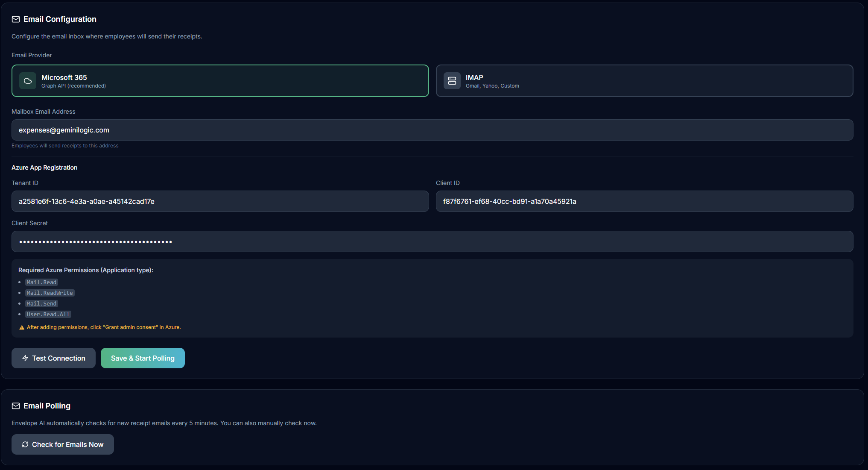Click the cloud icon in Microsoft 365 card
This screenshot has height=470, width=868.
coord(28,81)
